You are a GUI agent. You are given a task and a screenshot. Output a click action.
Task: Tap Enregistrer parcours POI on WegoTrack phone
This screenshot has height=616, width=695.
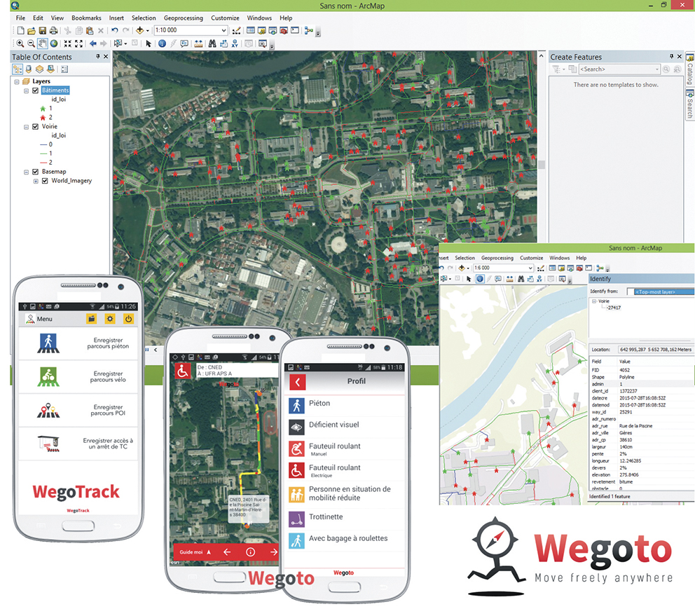coord(78,410)
